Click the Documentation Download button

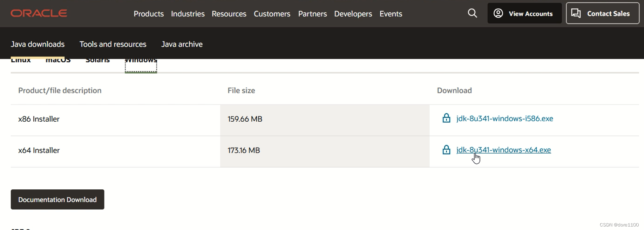(57, 199)
